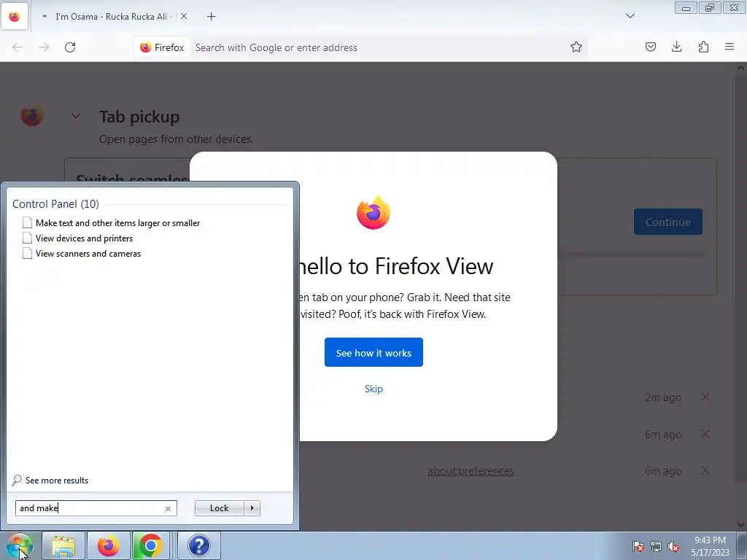This screenshot has height=560, width=747.
Task: Open the Save to Pocket icon
Action: click(650, 47)
